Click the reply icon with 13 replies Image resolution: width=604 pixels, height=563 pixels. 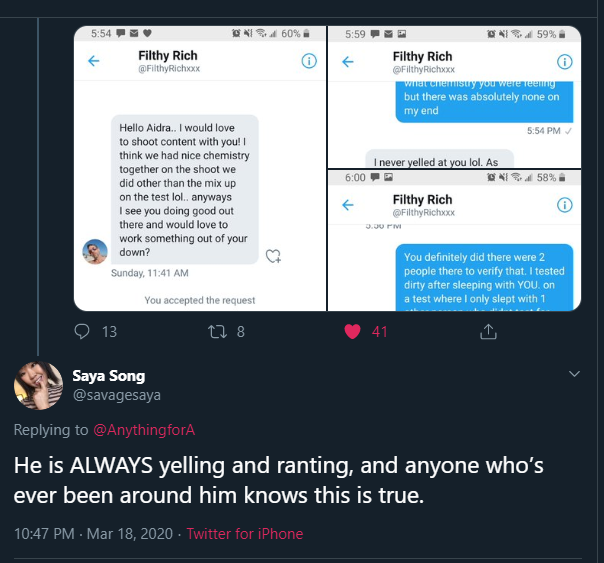click(x=84, y=331)
